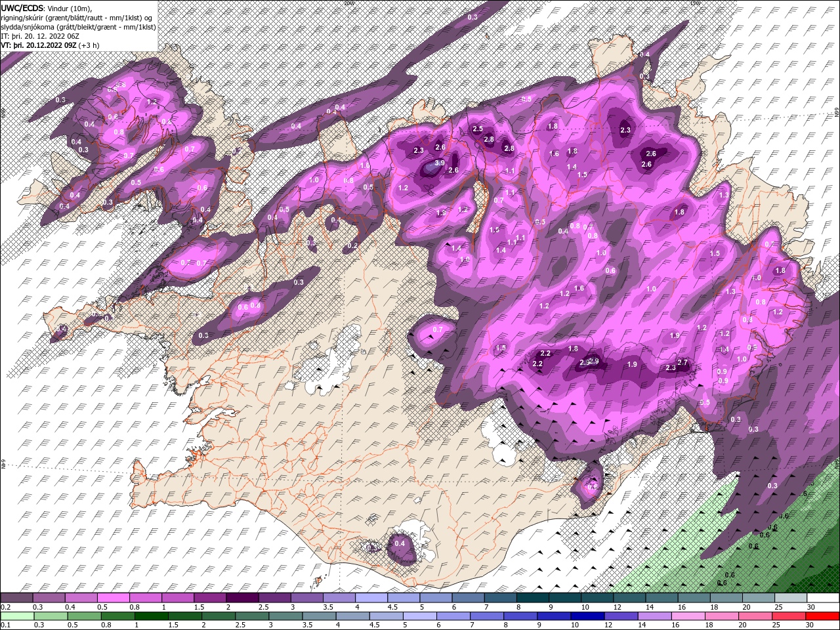Click the dark purple swatch labeled 2 in the snow legend
Viewport: 840px width, 630px height.
point(242,598)
